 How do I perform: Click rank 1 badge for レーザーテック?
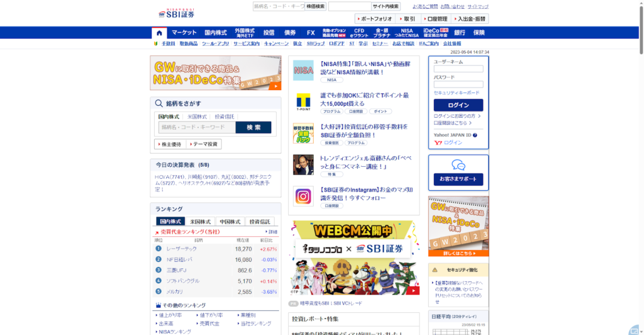(x=158, y=249)
